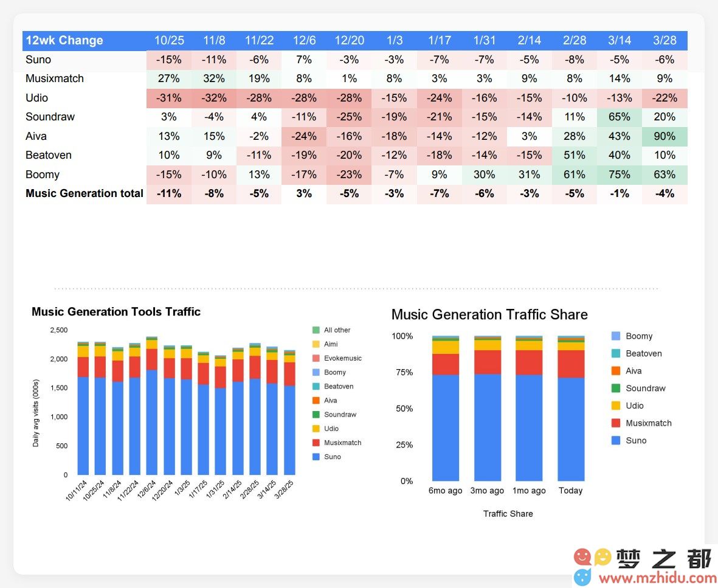The width and height of the screenshot is (718, 588).
Task: Select total row's -11% cell under 10/25
Action: (x=169, y=193)
